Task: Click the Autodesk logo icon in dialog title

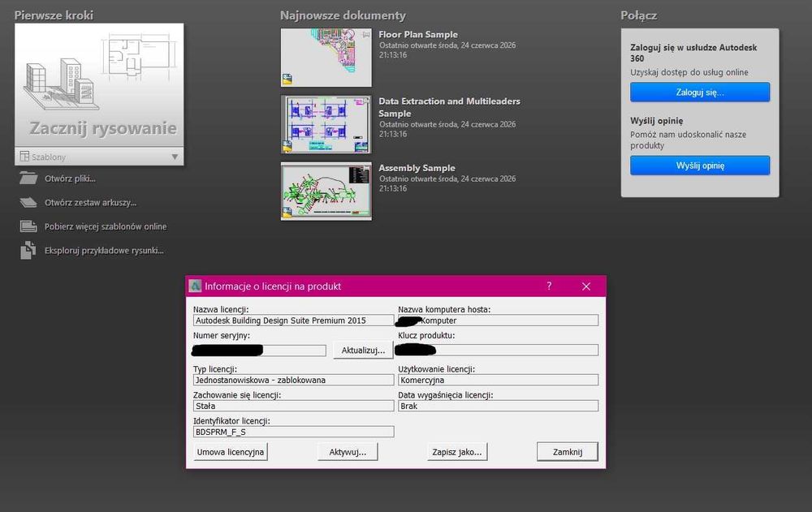Action: click(195, 286)
